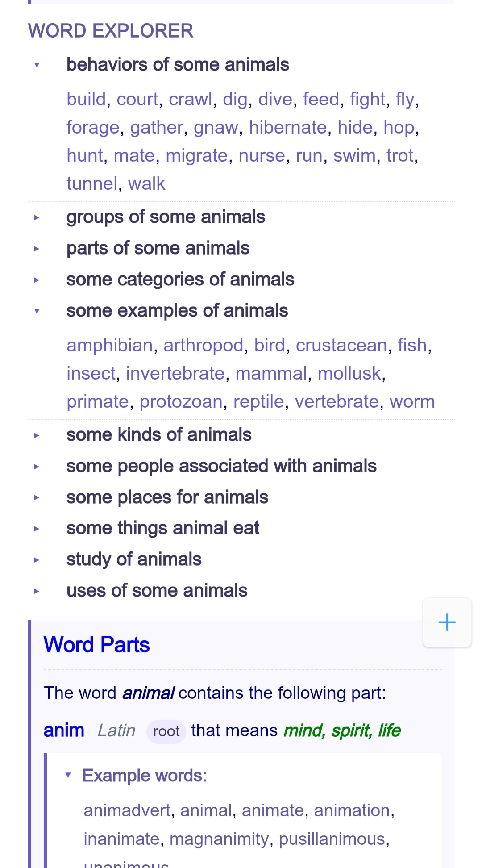Expand some kinds of animals
This screenshot has height=868, width=482.
37,435
